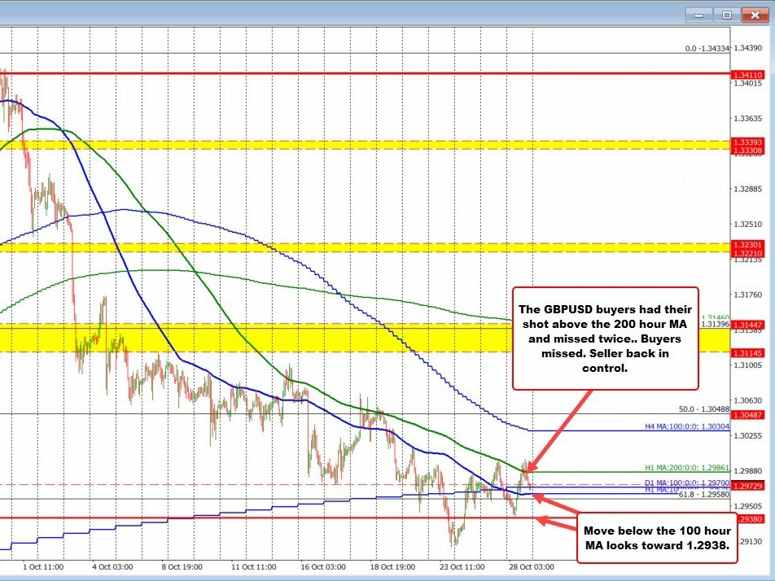
Task: Click the 1.31005 price axis value
Action: (748, 365)
